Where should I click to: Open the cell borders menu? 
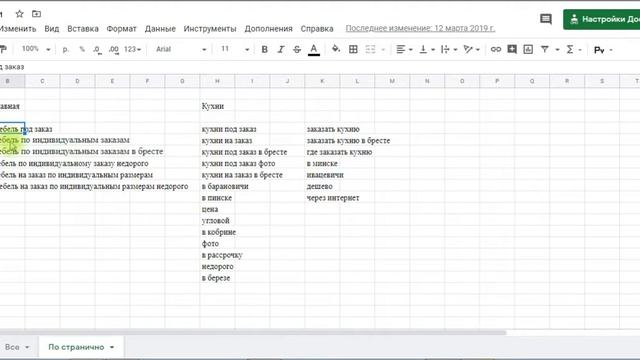(x=353, y=49)
